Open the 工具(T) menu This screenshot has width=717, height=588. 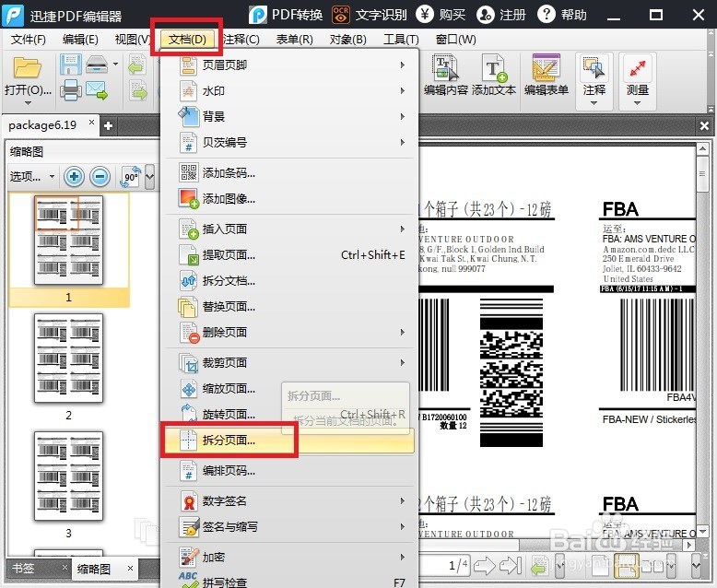pyautogui.click(x=401, y=40)
